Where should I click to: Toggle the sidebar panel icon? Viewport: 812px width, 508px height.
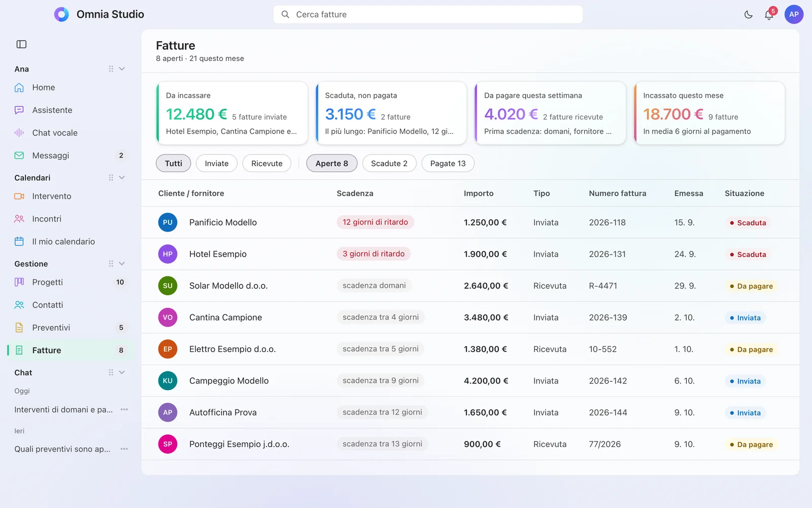tap(21, 44)
